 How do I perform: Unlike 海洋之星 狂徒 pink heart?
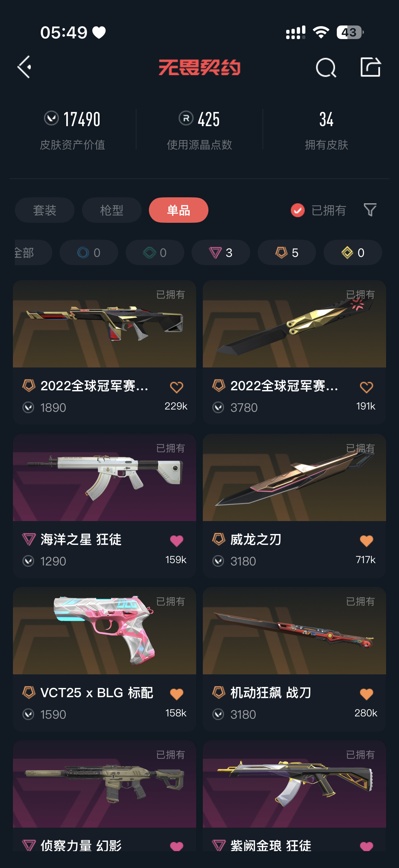tap(176, 541)
